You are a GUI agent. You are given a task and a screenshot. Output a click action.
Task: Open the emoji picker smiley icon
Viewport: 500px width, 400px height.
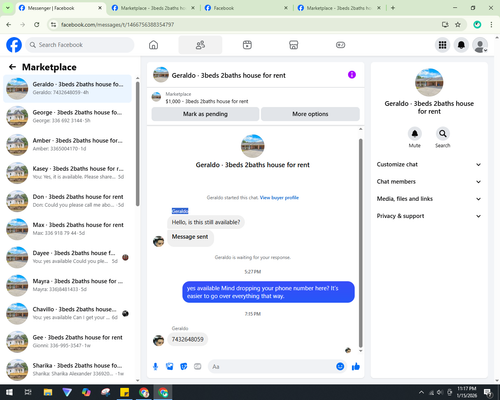pyautogui.click(x=340, y=366)
